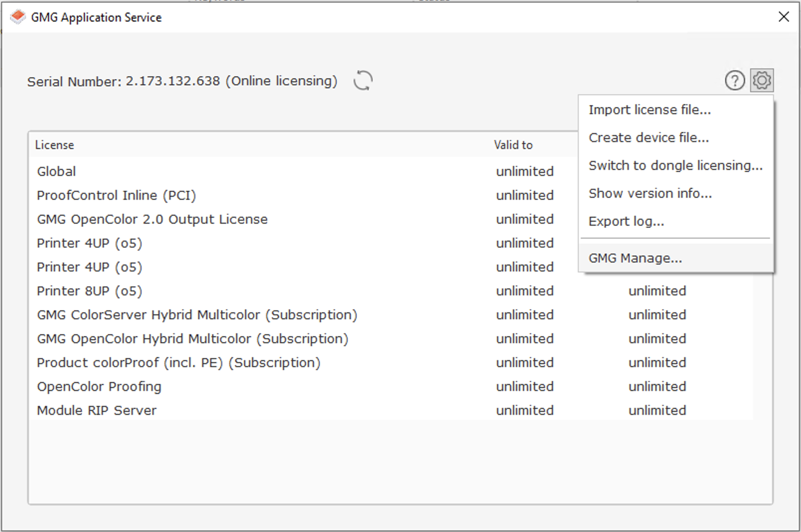Click the settings gear icon
This screenshot has height=532, width=801.
coord(762,80)
